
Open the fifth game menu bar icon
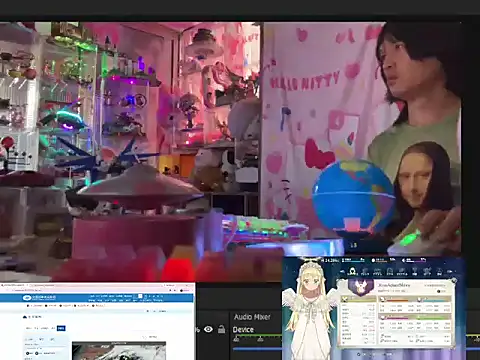402,272
